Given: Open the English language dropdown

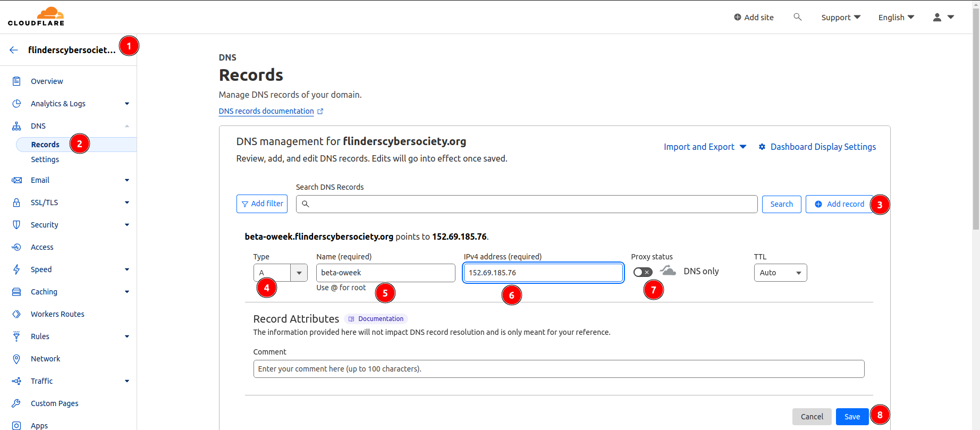Looking at the screenshot, I should click(896, 17).
